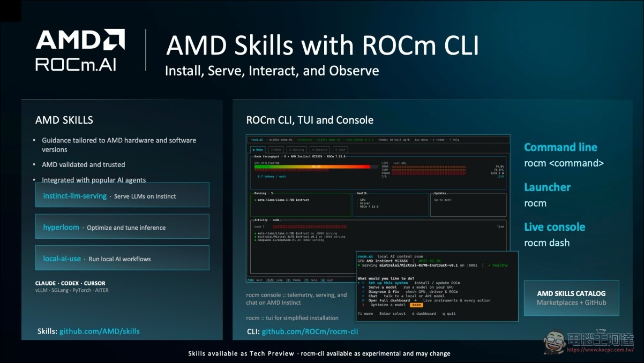Click the 'rocm dash' live console text
644x363 pixels.
546,243
